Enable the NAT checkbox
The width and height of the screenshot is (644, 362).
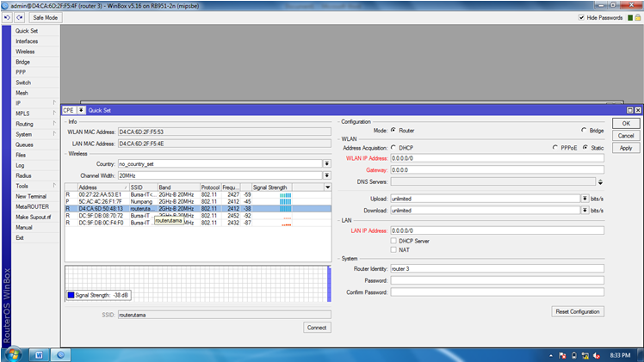click(393, 249)
